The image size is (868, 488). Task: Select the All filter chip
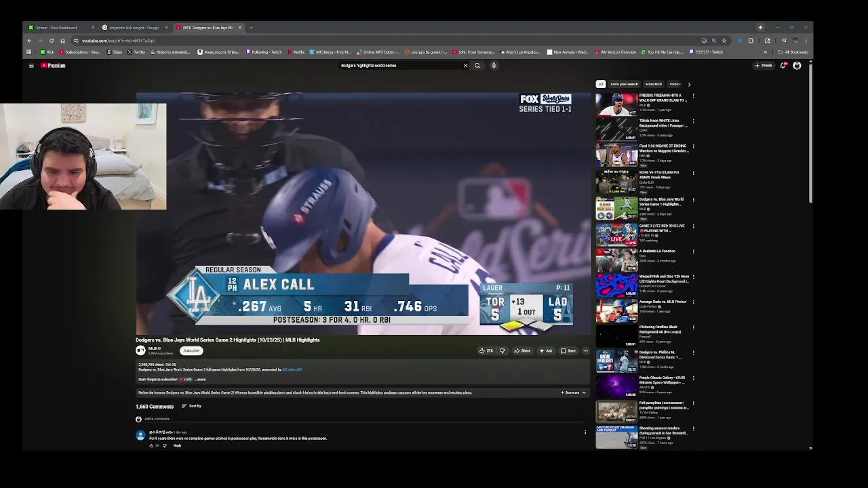pyautogui.click(x=600, y=84)
